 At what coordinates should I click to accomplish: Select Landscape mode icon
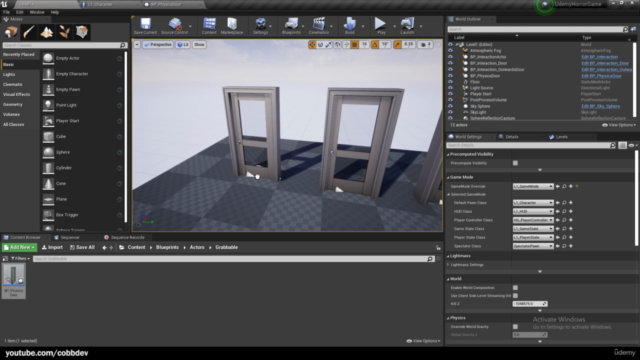pos(47,32)
